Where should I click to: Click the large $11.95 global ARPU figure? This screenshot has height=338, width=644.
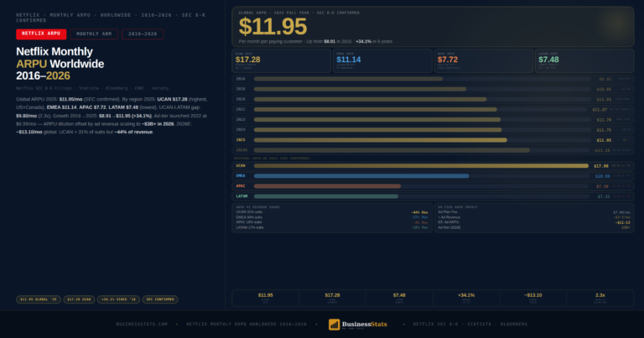pyautogui.click(x=273, y=27)
